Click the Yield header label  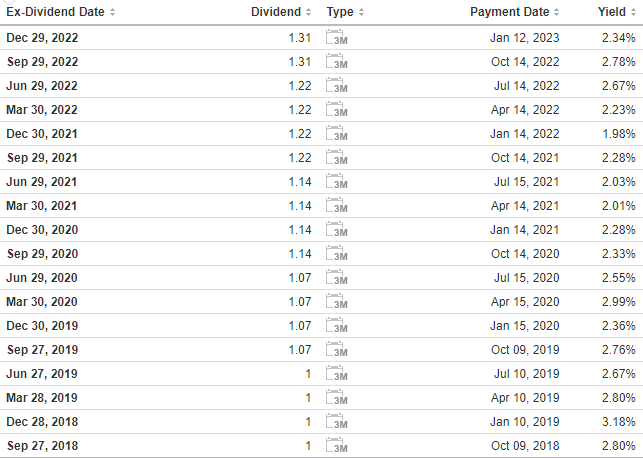point(612,12)
